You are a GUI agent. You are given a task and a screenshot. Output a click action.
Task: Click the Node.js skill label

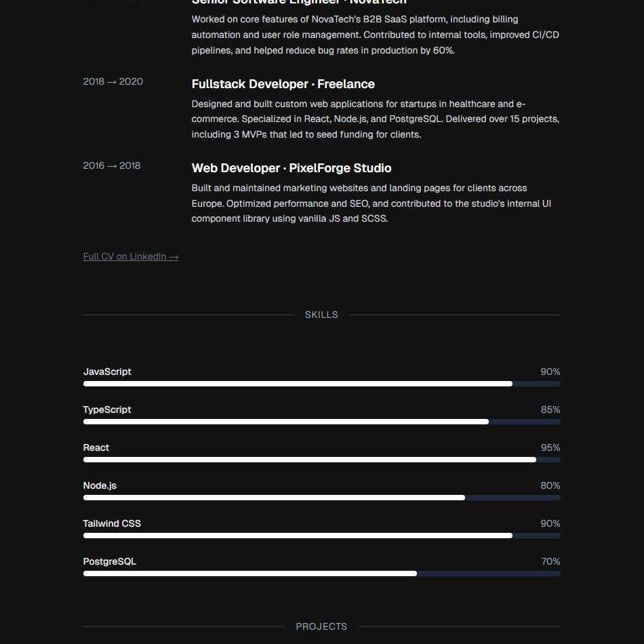pyautogui.click(x=100, y=486)
